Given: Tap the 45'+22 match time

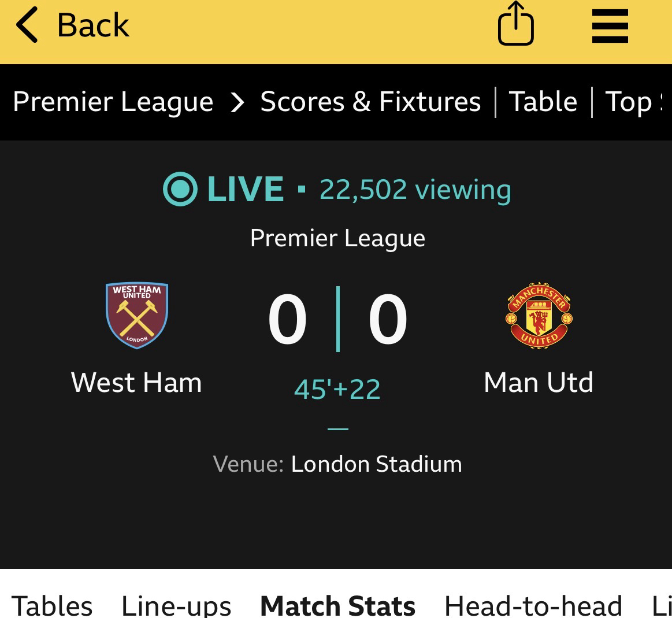Looking at the screenshot, I should pyautogui.click(x=337, y=389).
